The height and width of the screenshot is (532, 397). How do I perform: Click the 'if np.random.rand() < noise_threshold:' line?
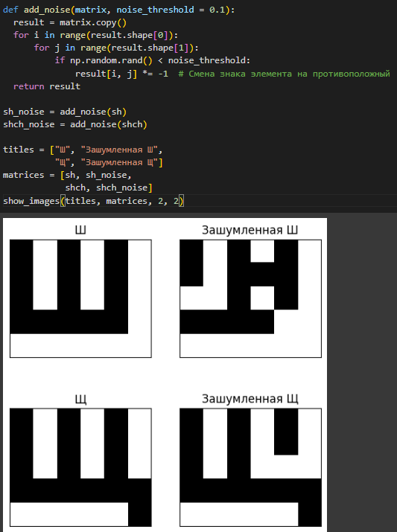[153, 60]
